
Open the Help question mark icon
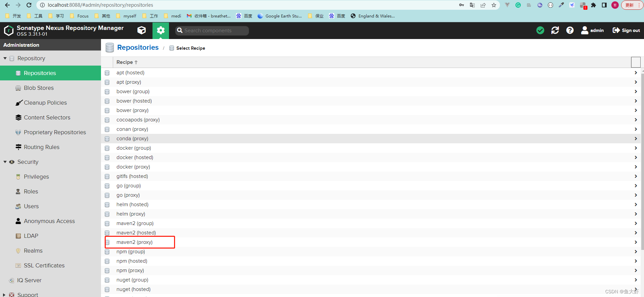pyautogui.click(x=570, y=31)
